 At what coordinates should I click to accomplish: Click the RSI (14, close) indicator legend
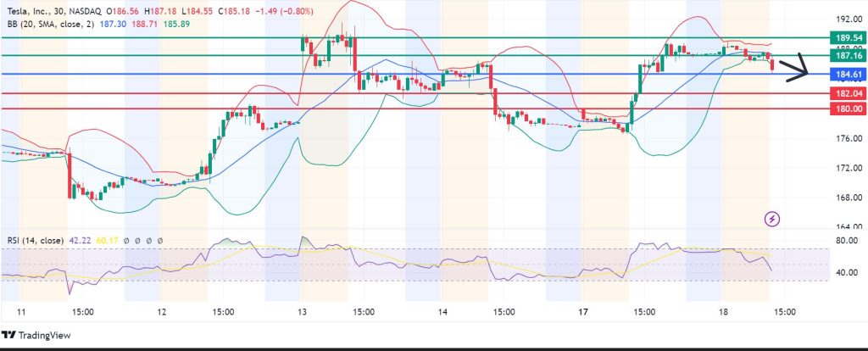pos(35,240)
